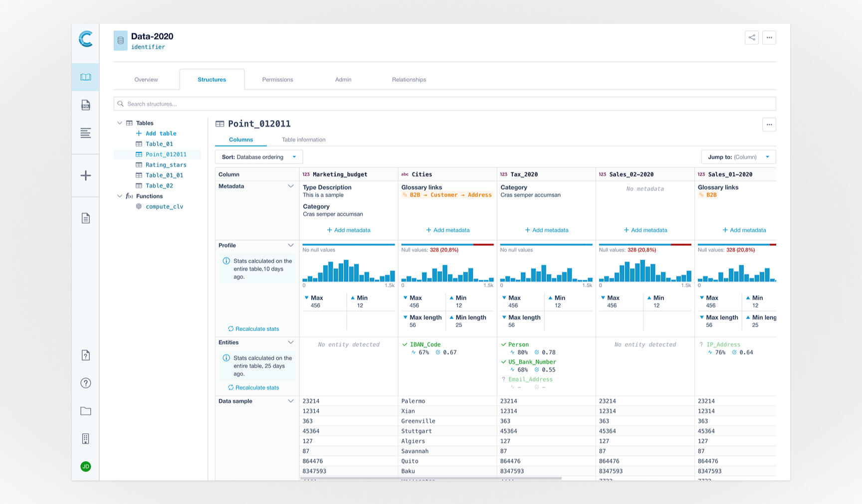
Task: Switch to the Permissions tab
Action: (x=277, y=80)
